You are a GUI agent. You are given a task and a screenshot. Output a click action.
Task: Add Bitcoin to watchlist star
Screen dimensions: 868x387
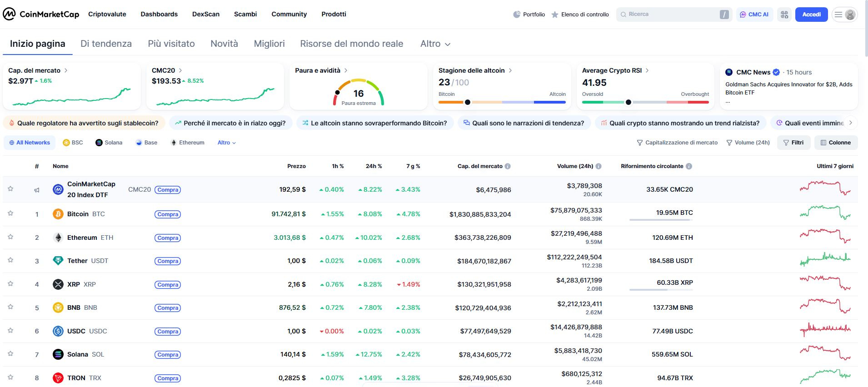coord(10,213)
